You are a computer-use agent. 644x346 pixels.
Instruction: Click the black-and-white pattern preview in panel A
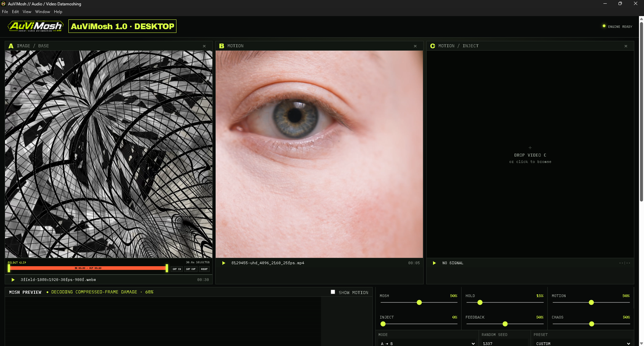[x=109, y=154]
